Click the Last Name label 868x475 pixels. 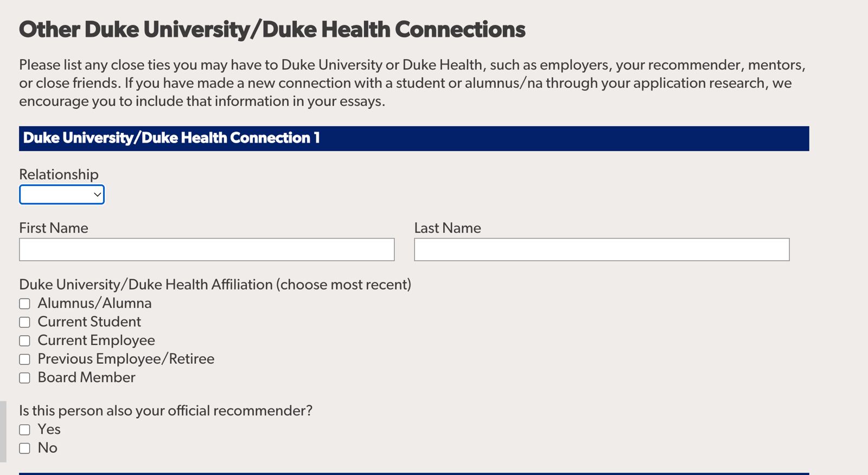[448, 228]
